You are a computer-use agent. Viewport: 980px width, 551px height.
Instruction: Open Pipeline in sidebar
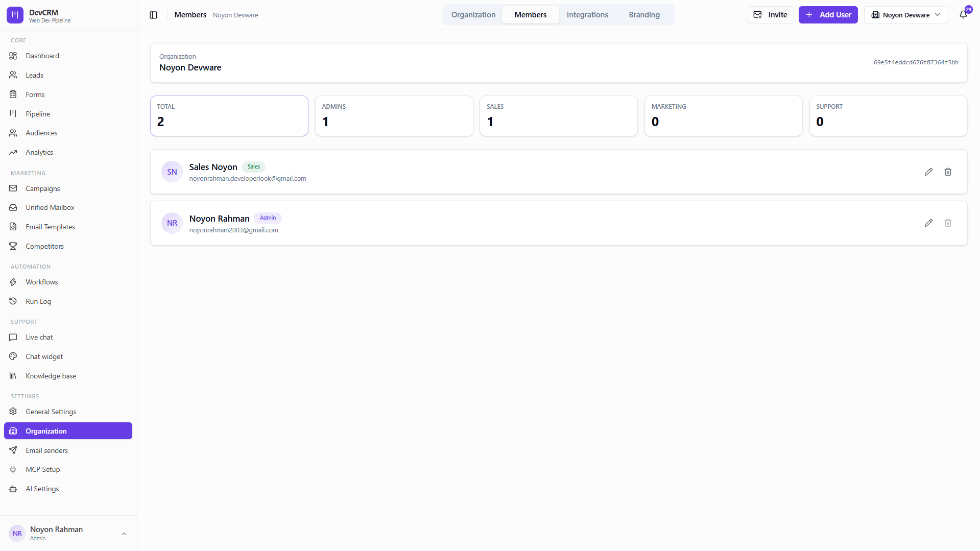[68, 114]
